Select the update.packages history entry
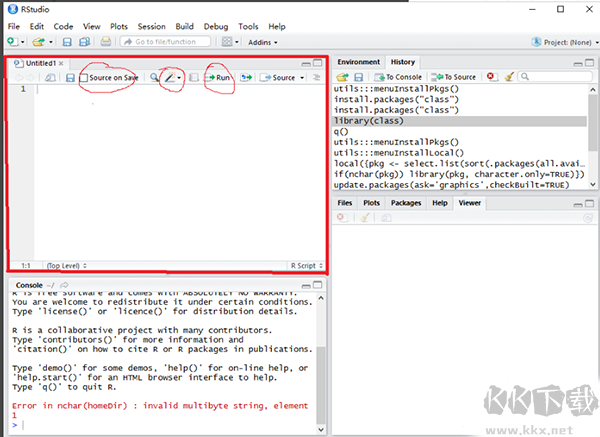The image size is (600, 437). pos(460,185)
